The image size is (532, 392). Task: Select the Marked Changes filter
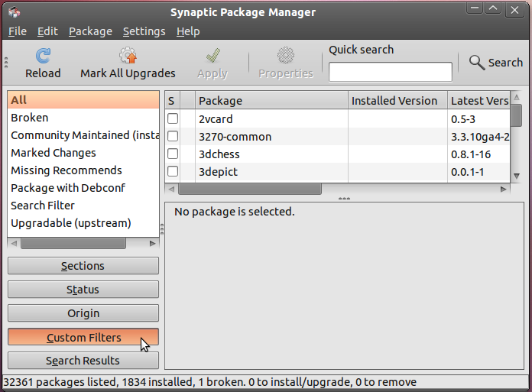[x=83, y=153]
